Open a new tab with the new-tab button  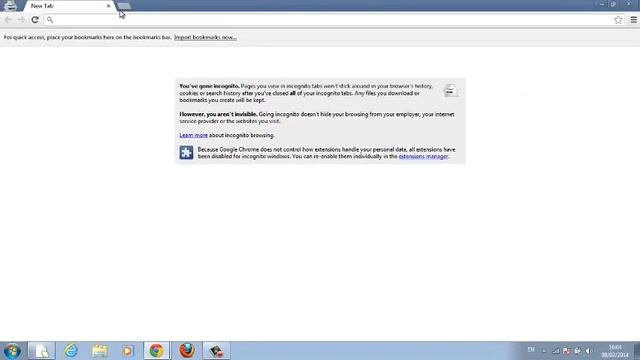tap(124, 6)
